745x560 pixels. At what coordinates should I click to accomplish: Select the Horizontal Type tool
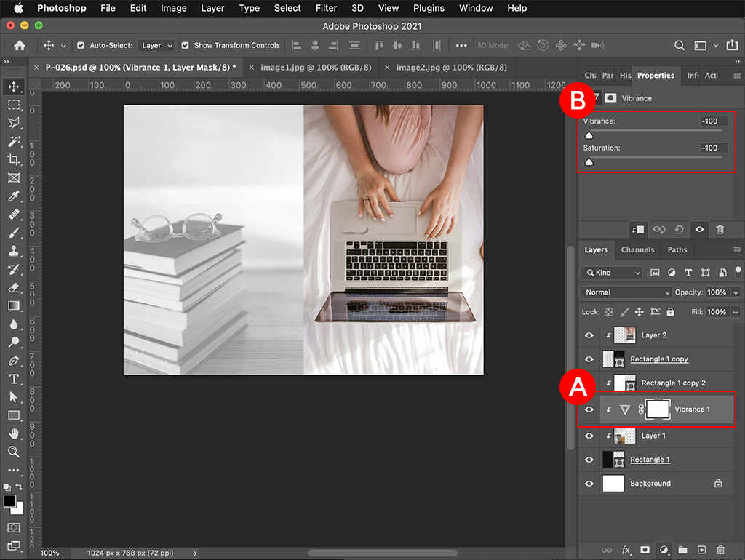pyautogui.click(x=14, y=379)
